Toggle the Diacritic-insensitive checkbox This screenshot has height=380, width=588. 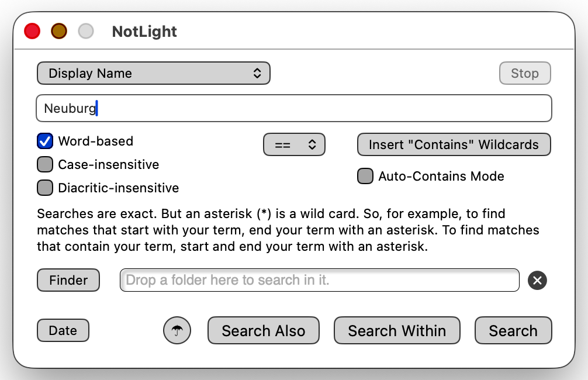click(x=45, y=188)
